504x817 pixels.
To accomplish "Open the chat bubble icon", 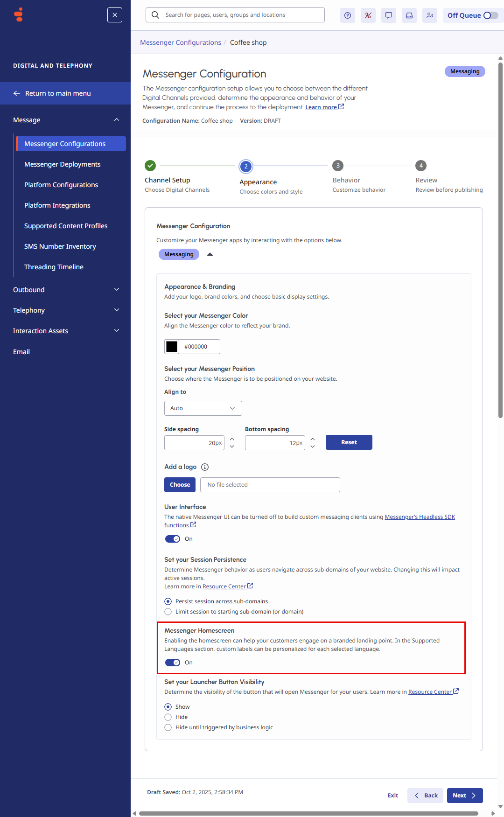I will (x=389, y=15).
